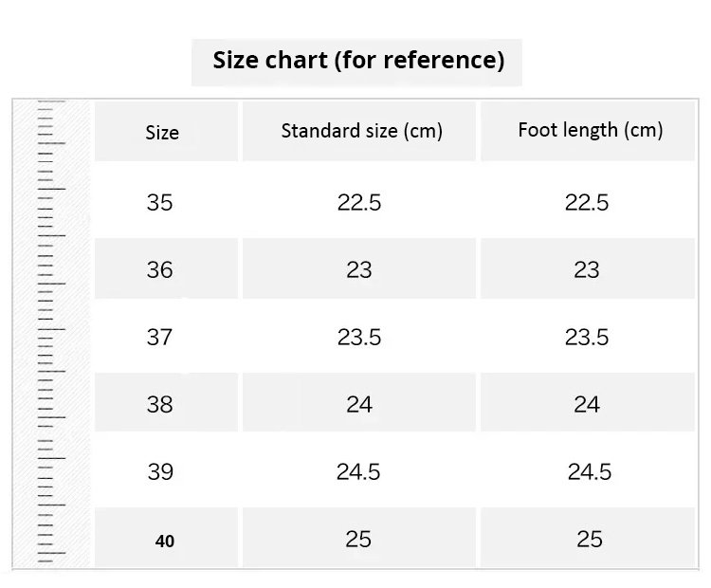Select 24 in the Foot length column
711x588 pixels.
pyautogui.click(x=587, y=405)
